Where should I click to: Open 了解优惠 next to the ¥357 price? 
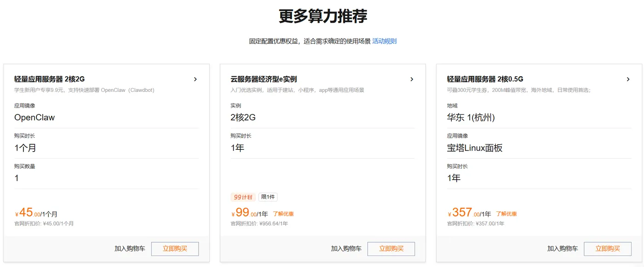coord(506,214)
